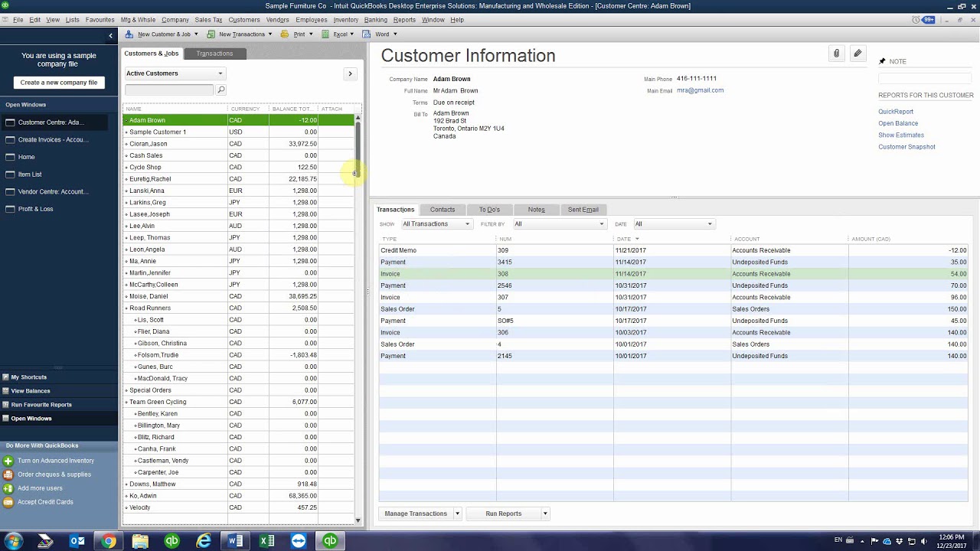Collapse the left navigation panel arrow
This screenshot has width=980, height=551.
tap(110, 35)
